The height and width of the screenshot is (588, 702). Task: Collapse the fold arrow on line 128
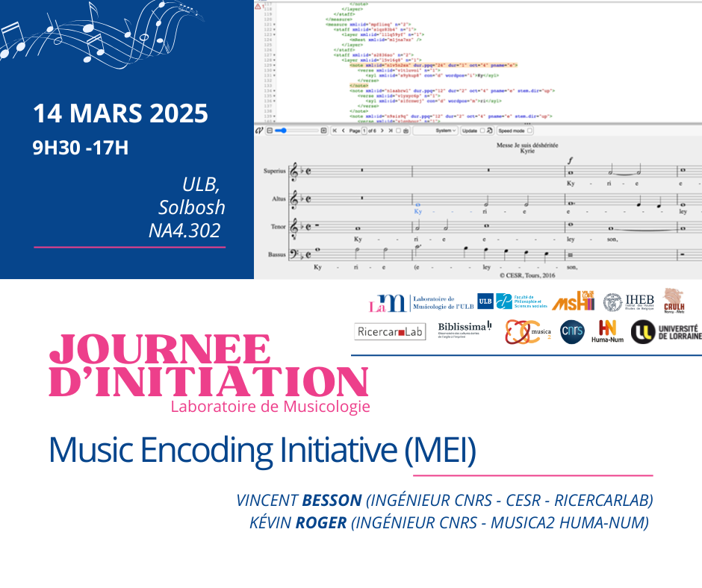pyautogui.click(x=274, y=60)
